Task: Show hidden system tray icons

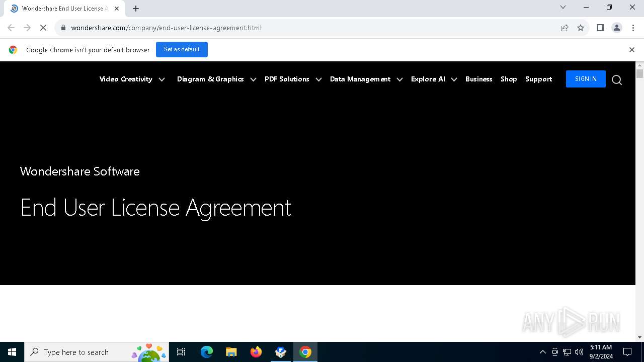Action: pyautogui.click(x=542, y=352)
